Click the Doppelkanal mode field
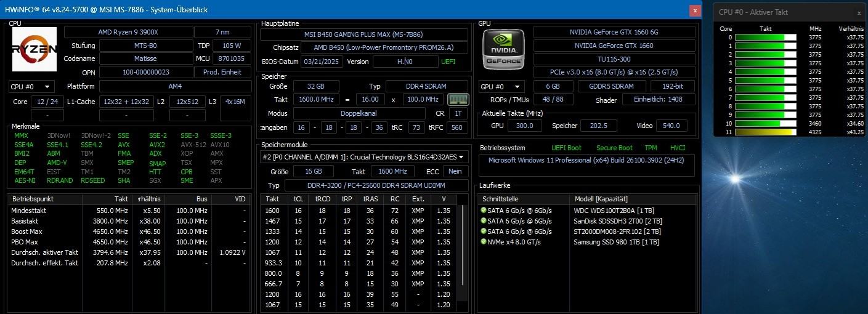868x314 pixels. [x=359, y=113]
